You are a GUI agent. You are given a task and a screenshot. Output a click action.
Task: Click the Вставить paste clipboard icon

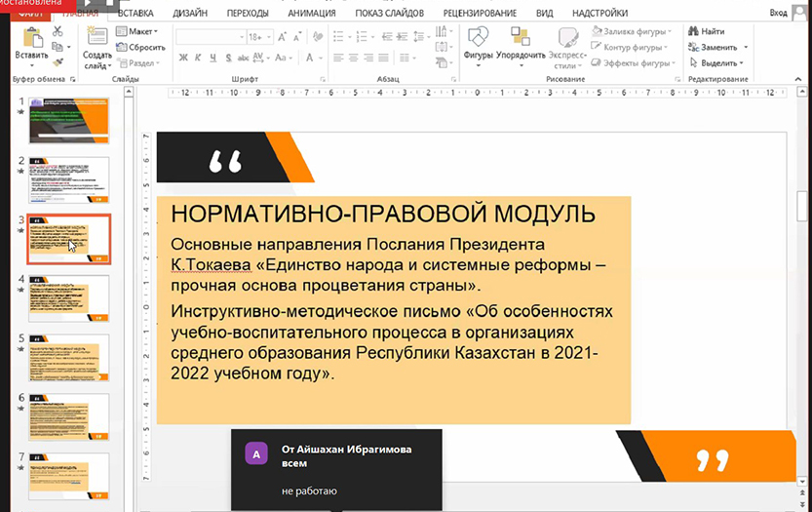pos(30,40)
